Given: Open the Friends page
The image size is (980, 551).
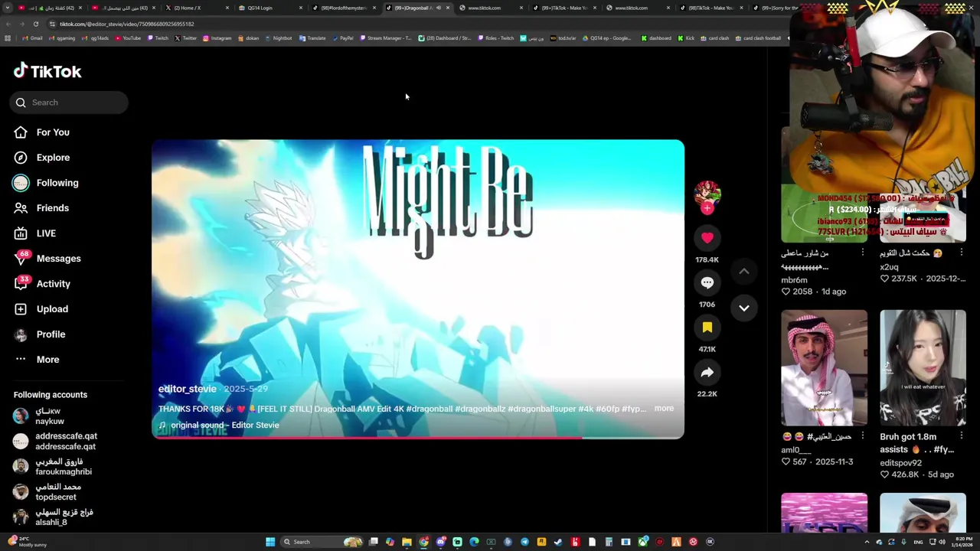Looking at the screenshot, I should tap(53, 208).
